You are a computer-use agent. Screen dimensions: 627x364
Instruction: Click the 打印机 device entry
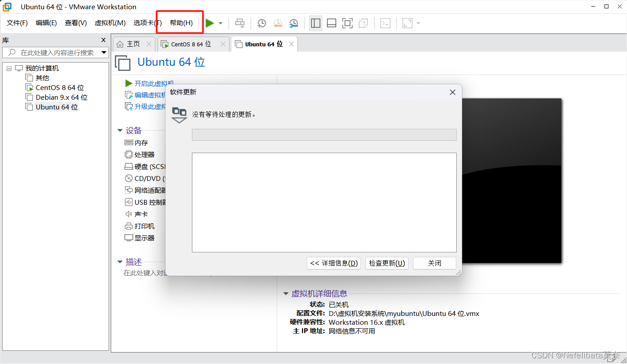point(139,226)
